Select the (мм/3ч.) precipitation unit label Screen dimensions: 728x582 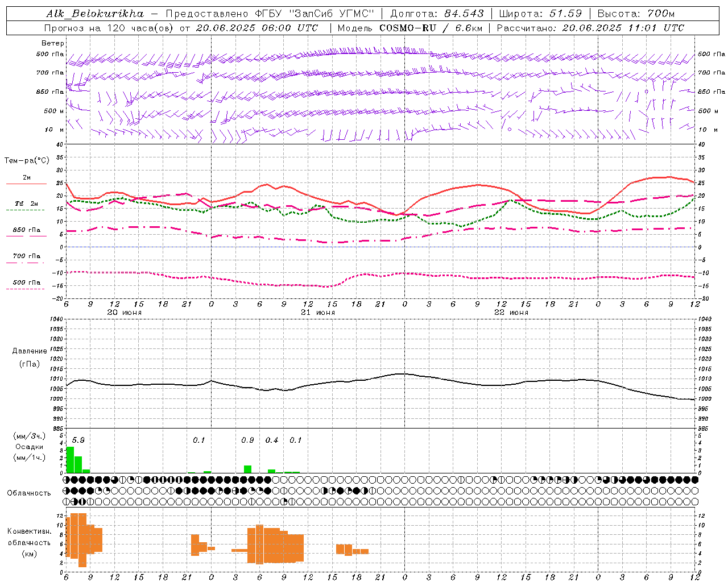coord(30,436)
